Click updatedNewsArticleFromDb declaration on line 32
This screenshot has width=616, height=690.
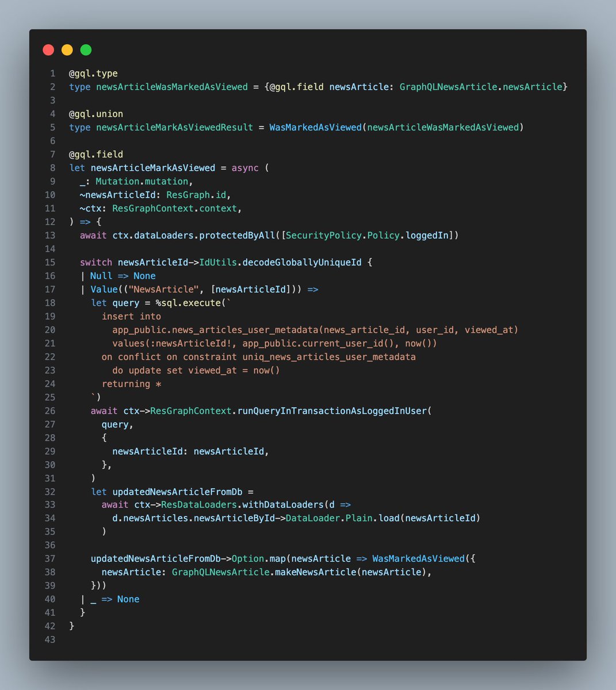(177, 492)
